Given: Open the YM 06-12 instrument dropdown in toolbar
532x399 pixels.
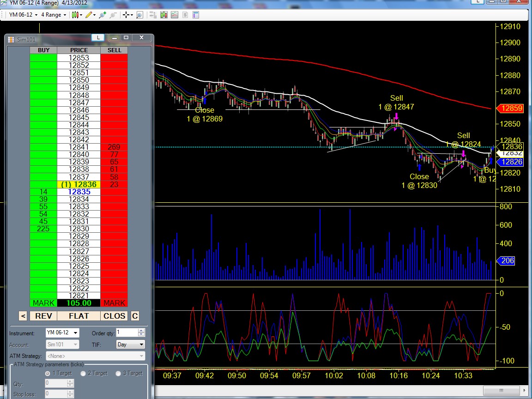Looking at the screenshot, I should point(23,15).
